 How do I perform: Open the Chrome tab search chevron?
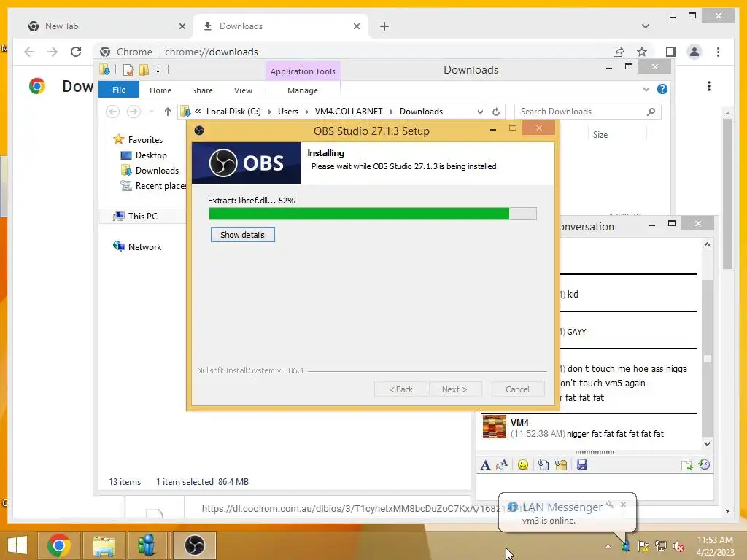[x=645, y=26]
